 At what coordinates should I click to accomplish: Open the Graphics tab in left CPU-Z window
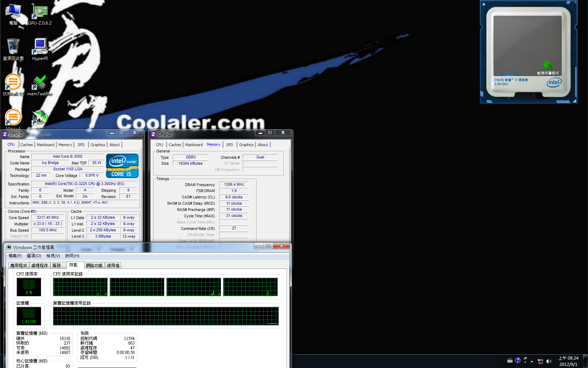coord(98,145)
